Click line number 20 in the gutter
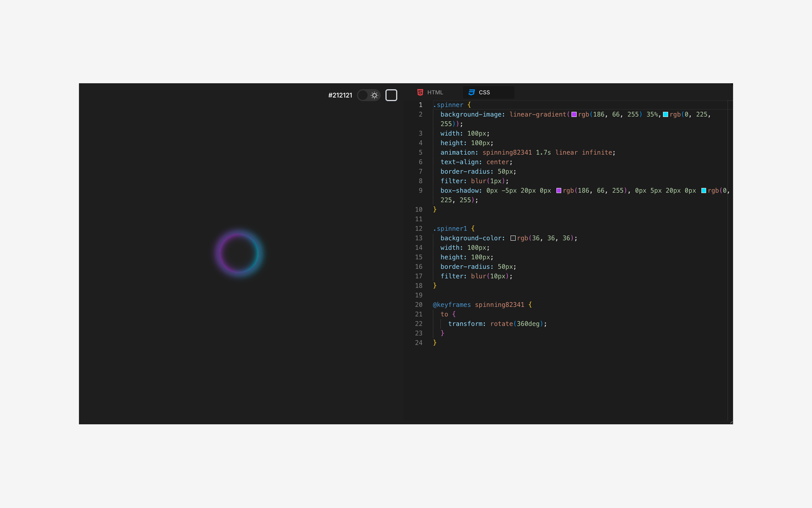812x508 pixels. tap(419, 305)
